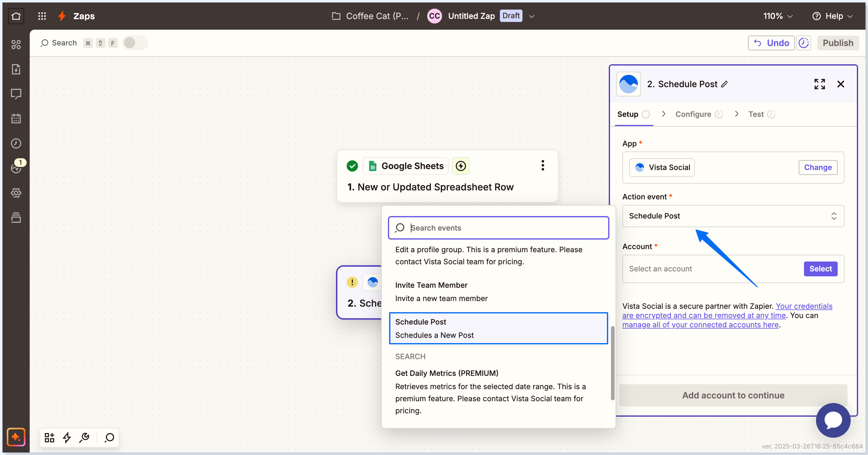Screen dimensions: 868x455
Task: Open the Help dropdown menu
Action: tap(833, 16)
